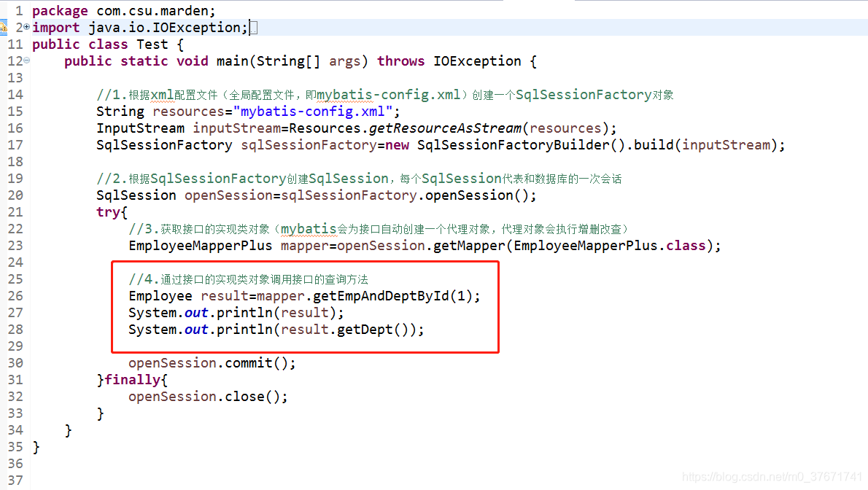The image size is (868, 490).
Task: Click the "mybatis-config.xml" string literal on line 15
Action: pos(313,112)
